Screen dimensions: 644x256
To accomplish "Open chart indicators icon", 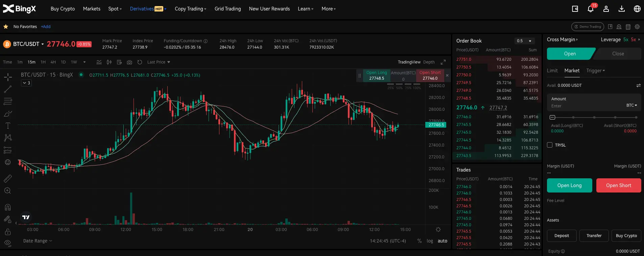I will 99,62.
